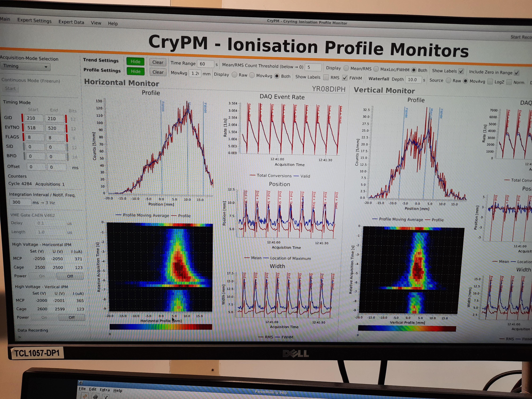Uncheck the FWHM show labels checkbox
Viewport: 532px width, 399px height.
pos(345,78)
